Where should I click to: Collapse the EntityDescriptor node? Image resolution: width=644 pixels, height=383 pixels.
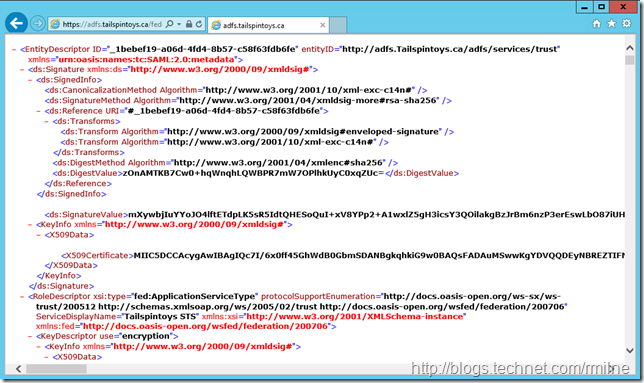click(14, 49)
